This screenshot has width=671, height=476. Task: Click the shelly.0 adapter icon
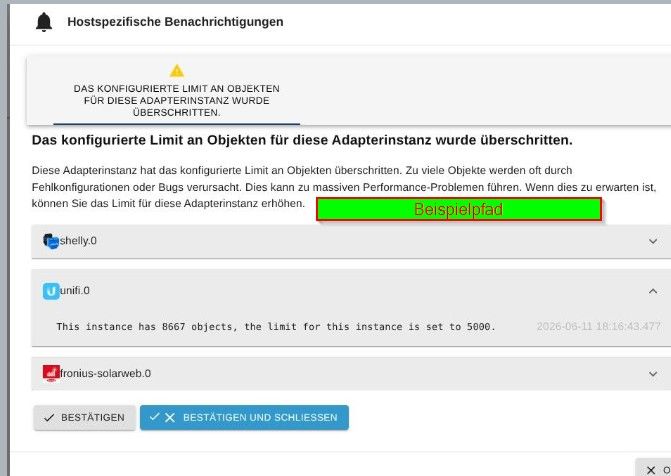(51, 241)
